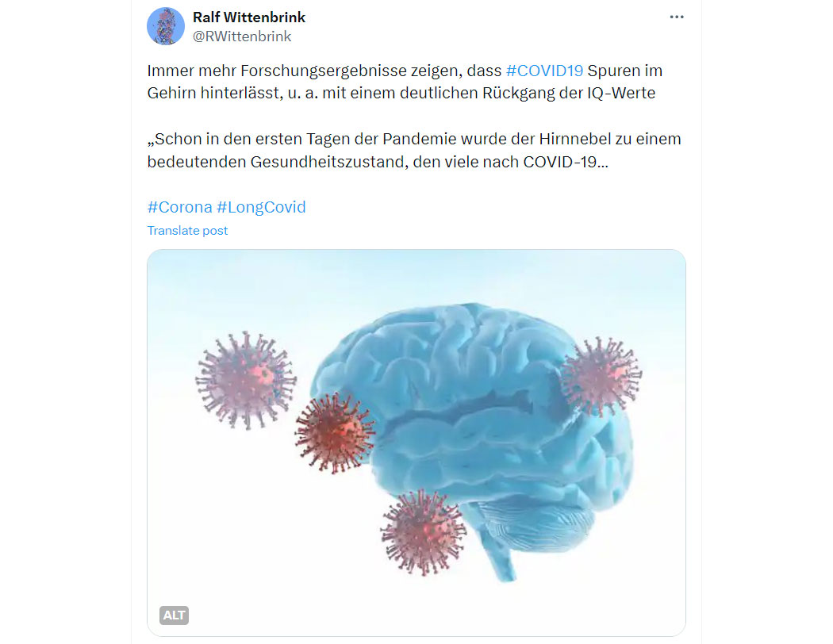Click the quoted paragraph starting with Schon
Viewport: 833px width, 644px height.
coord(414,150)
